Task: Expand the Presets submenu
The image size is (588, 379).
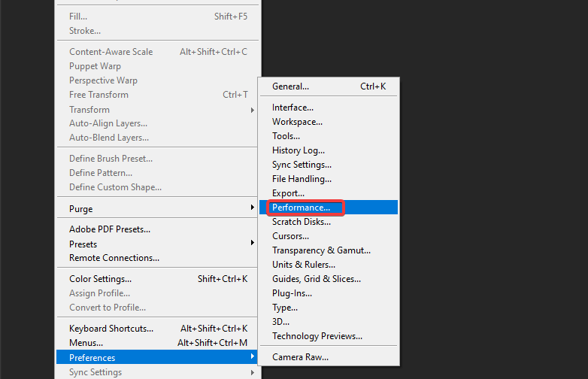Action: coord(157,244)
